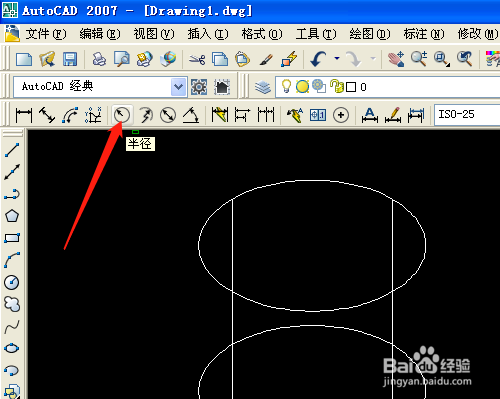This screenshot has width=500, height=399.
Task: Expand the undo history dropdown arrow
Action: pos(337,59)
